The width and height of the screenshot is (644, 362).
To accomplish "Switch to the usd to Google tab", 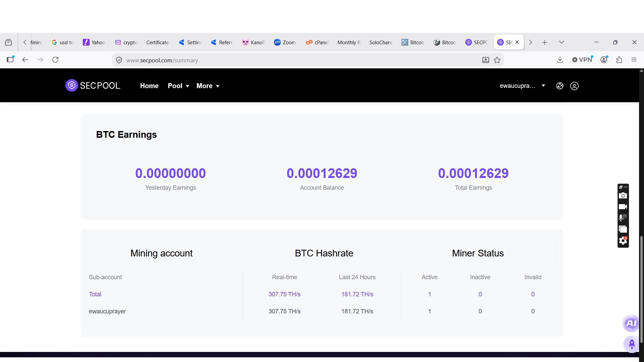I will pos(62,42).
